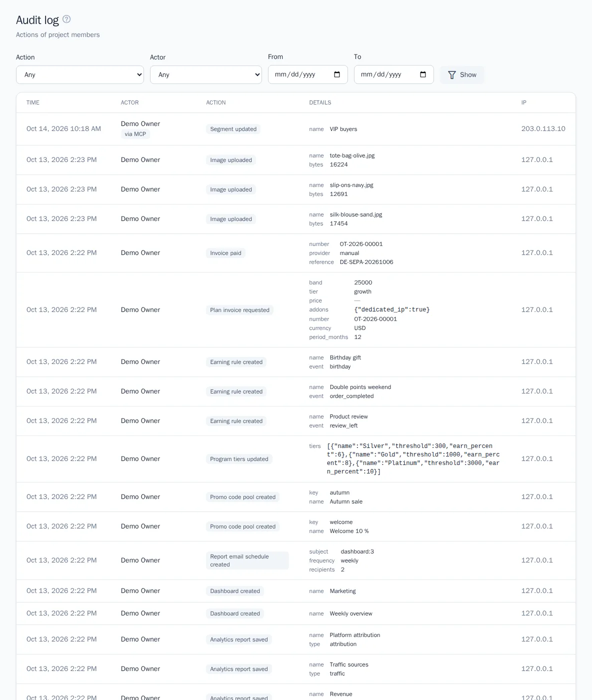592x700 pixels.
Task: Click the band value 25000
Action: 363,282
